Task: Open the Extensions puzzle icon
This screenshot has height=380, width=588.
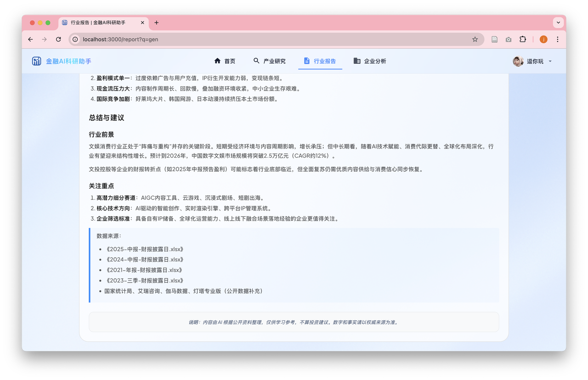Action: point(523,40)
